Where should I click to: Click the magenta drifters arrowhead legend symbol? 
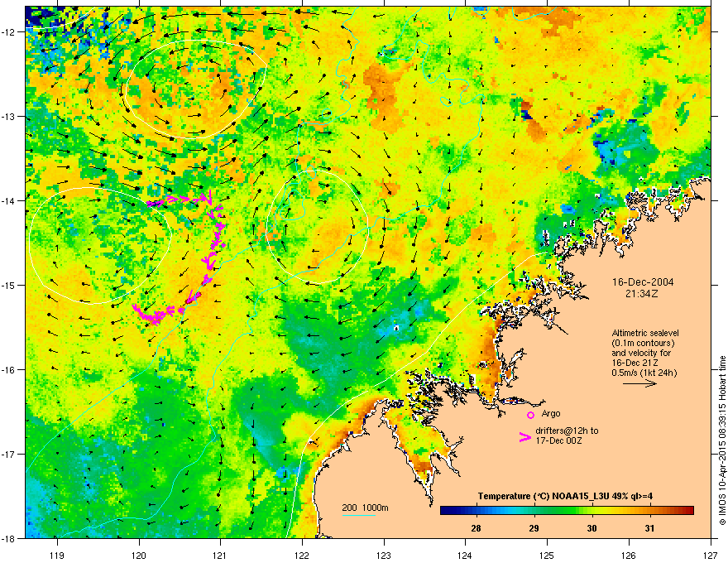coord(525,436)
